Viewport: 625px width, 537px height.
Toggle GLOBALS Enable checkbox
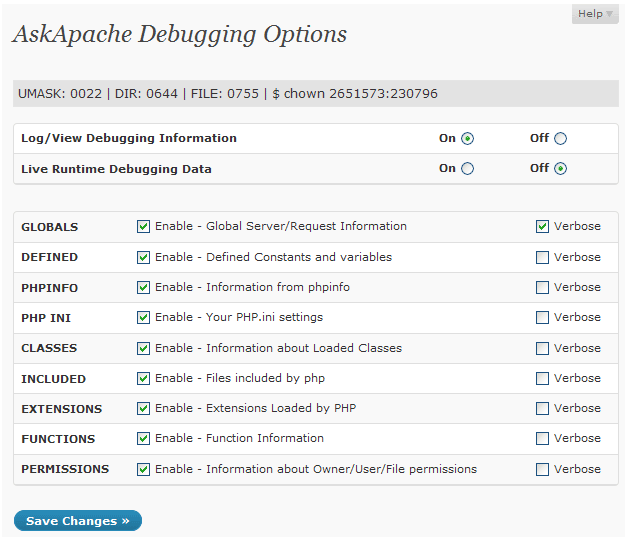pos(143,226)
